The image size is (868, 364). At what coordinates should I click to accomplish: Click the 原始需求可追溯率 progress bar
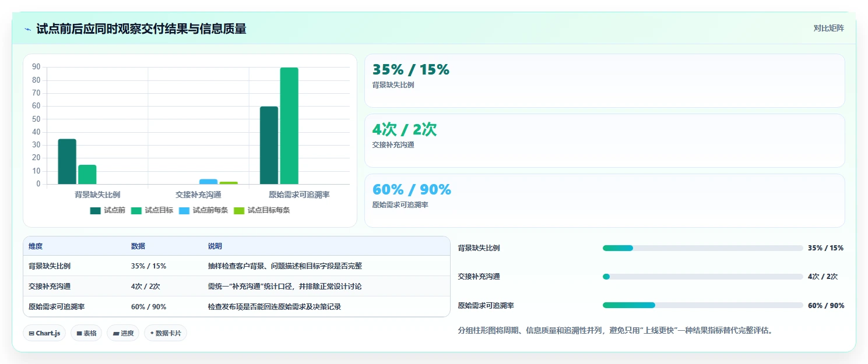(x=702, y=305)
